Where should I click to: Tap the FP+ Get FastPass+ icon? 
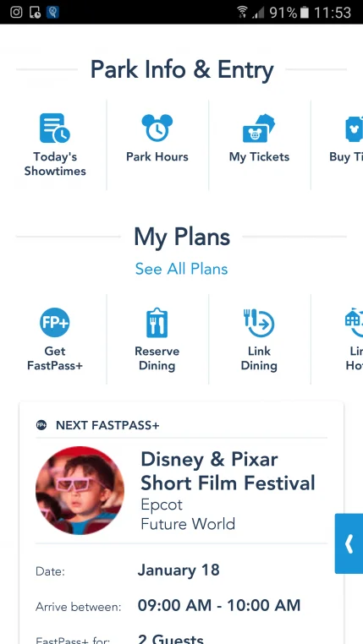pyautogui.click(x=55, y=322)
